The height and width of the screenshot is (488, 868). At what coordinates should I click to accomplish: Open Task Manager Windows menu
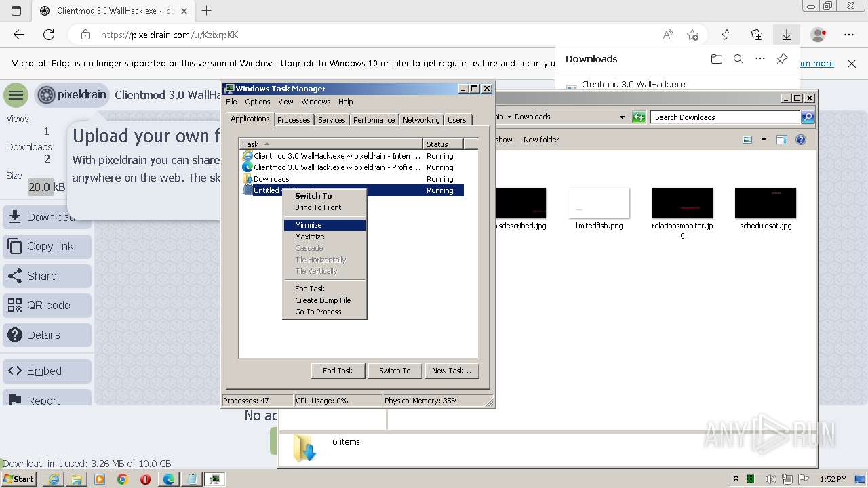pos(316,102)
